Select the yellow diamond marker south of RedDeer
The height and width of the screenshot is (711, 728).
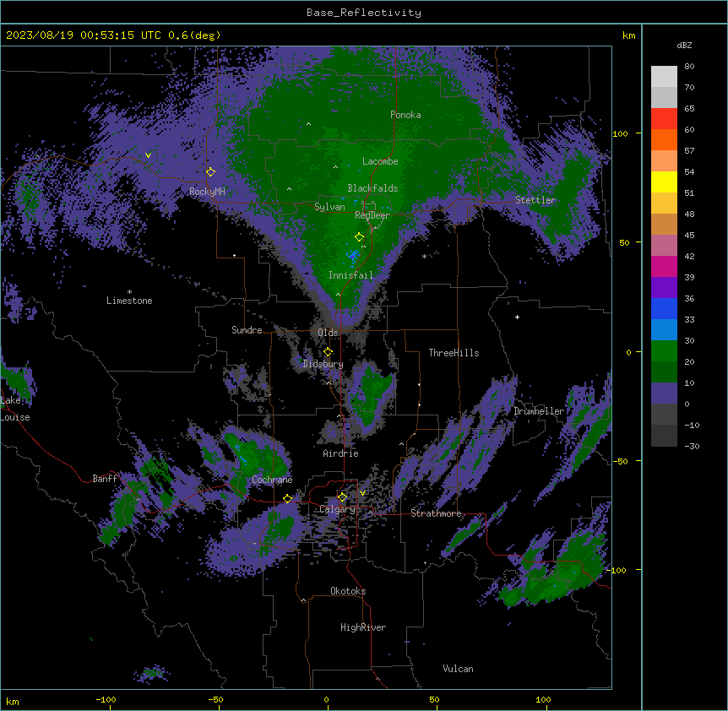(359, 236)
